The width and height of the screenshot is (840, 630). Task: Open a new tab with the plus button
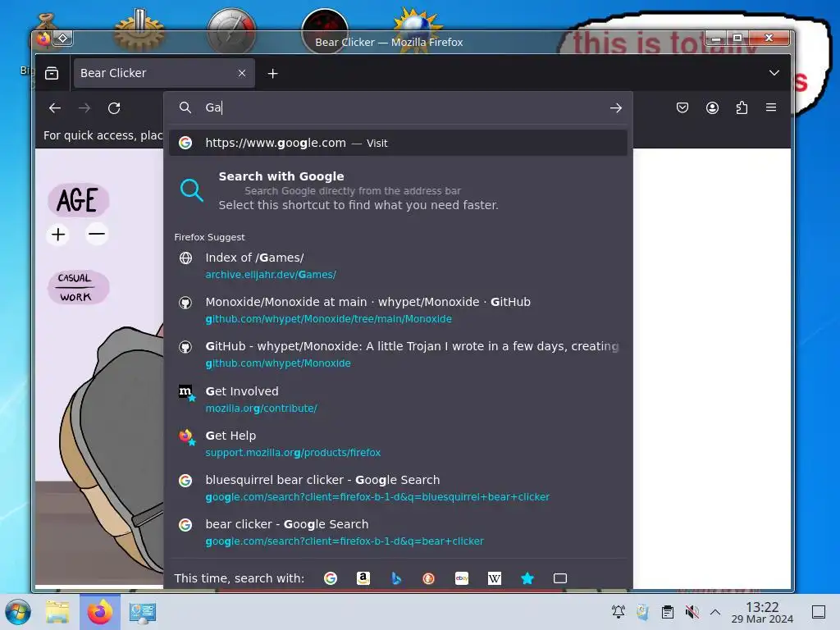(272, 73)
